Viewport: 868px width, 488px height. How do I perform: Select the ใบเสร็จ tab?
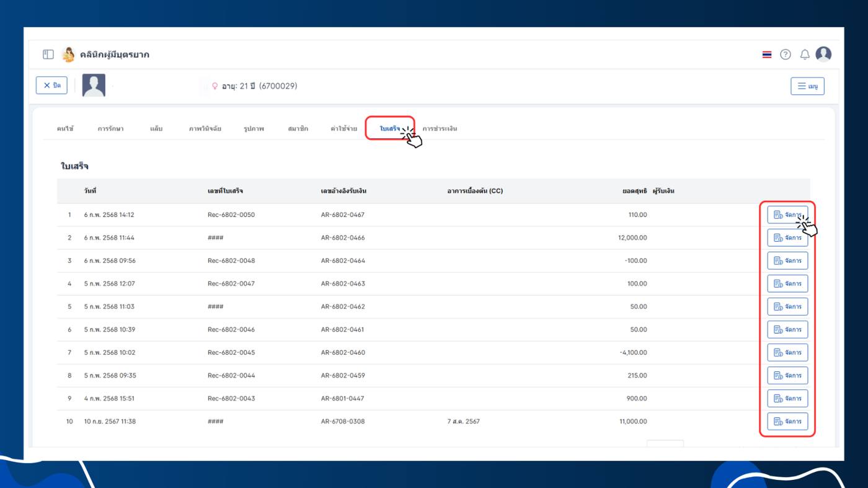click(x=390, y=129)
